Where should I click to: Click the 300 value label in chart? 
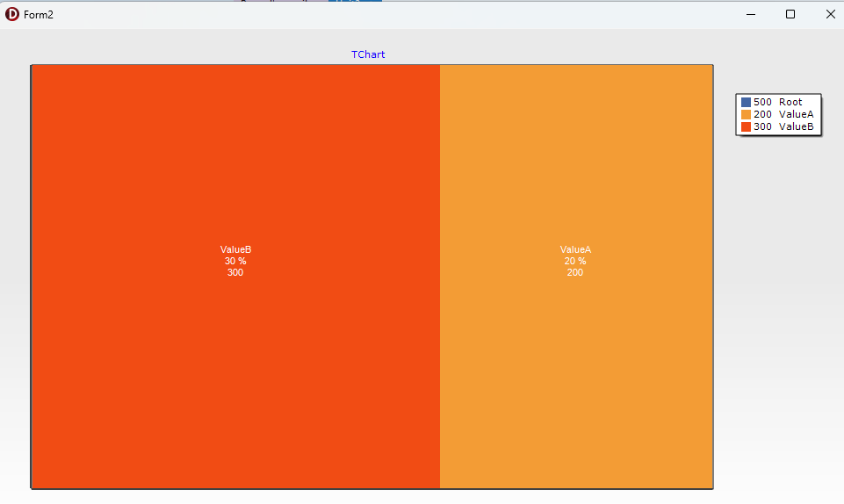235,273
